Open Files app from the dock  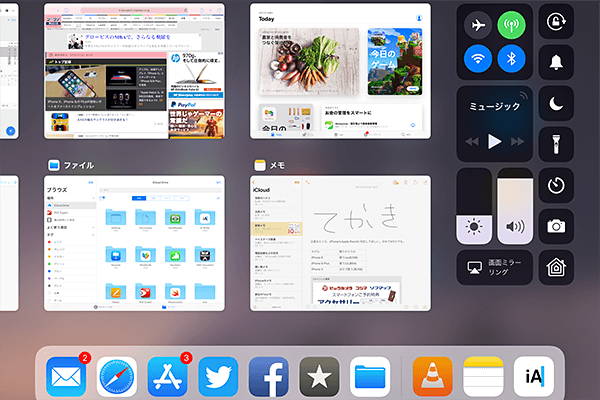pyautogui.click(x=370, y=377)
